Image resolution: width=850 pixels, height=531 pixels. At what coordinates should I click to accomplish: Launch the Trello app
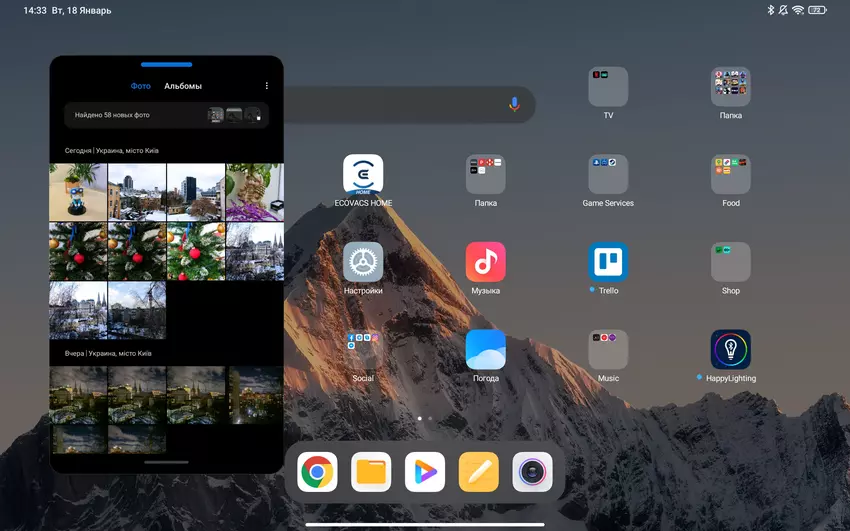(608, 262)
